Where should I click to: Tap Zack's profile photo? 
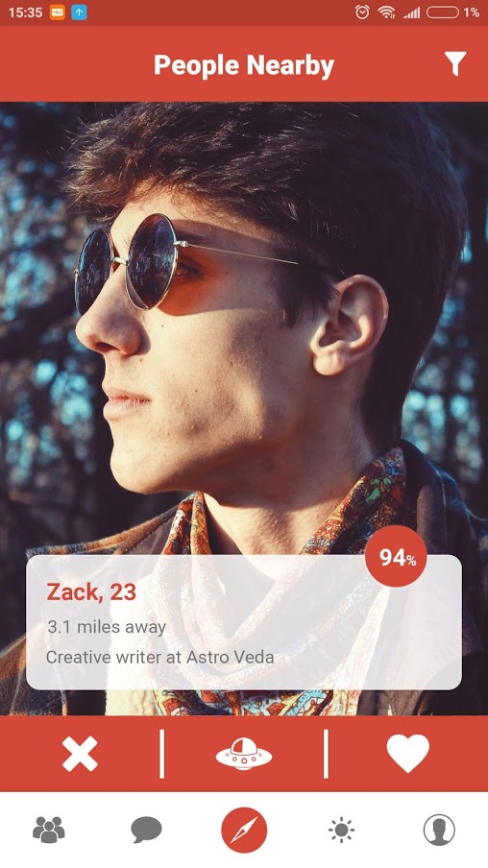click(x=244, y=326)
